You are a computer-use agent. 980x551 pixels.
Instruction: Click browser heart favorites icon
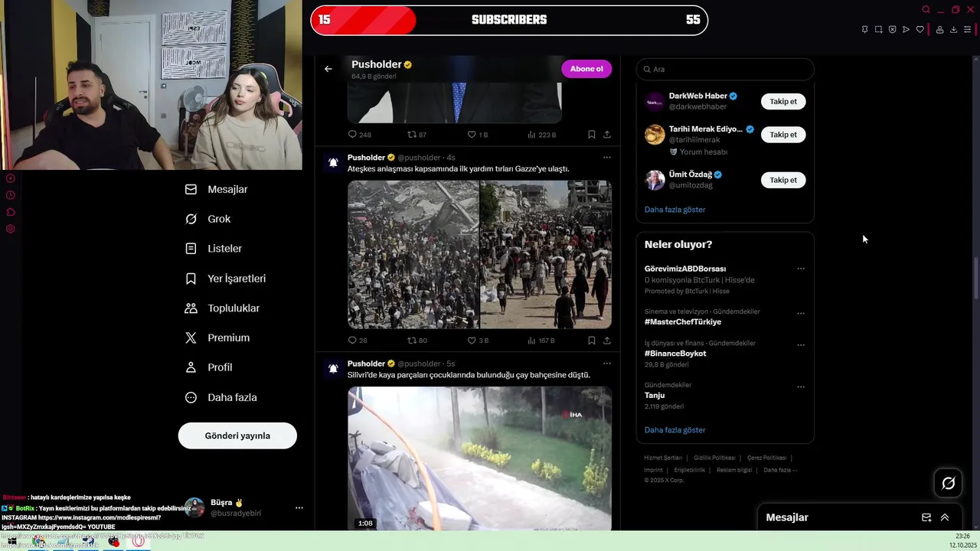pos(920,30)
